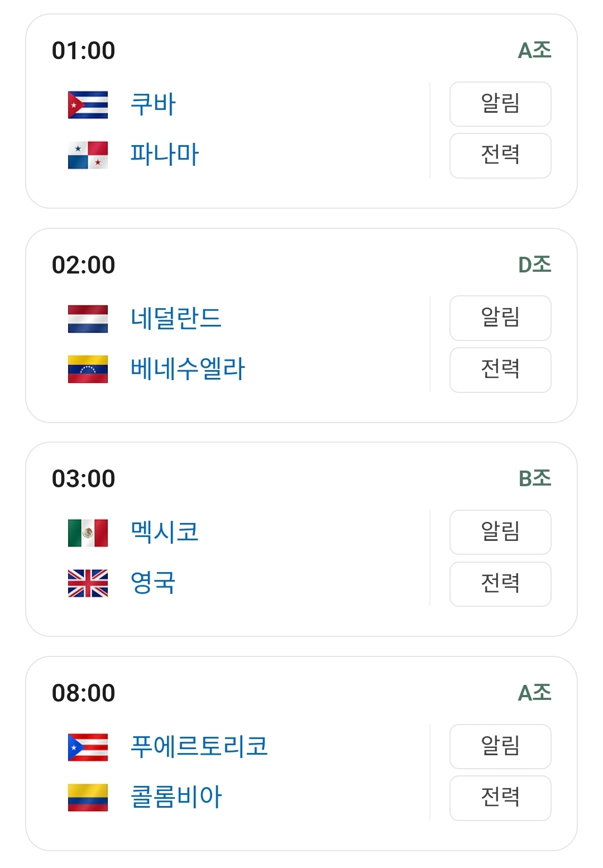The image size is (603, 868).
Task: Click the Colombia flag icon
Action: [88, 798]
